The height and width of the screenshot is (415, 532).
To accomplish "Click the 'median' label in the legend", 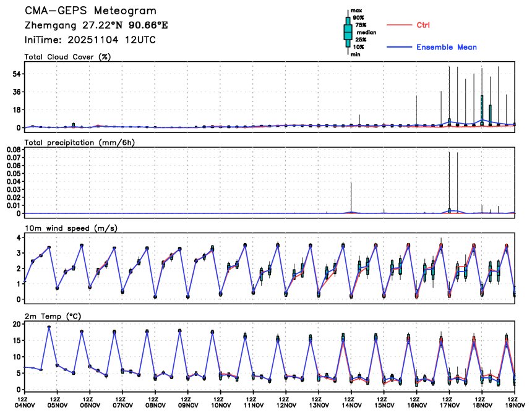I will pos(366,32).
